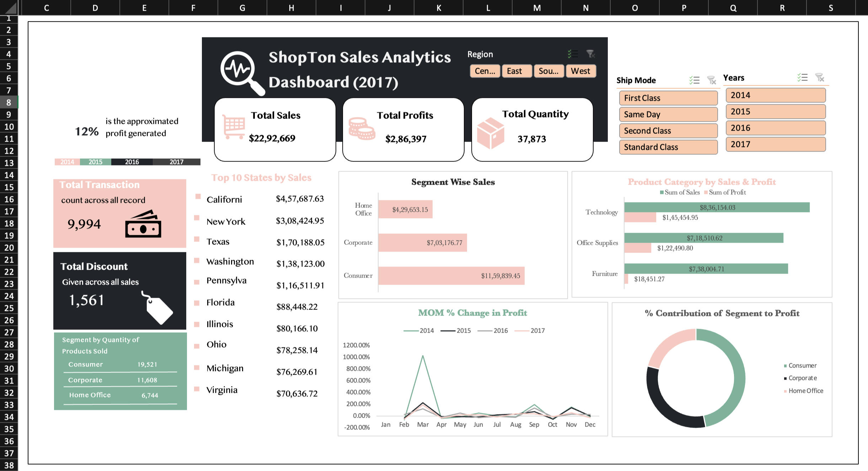The image size is (868, 471).
Task: Select column header G
Action: click(242, 8)
